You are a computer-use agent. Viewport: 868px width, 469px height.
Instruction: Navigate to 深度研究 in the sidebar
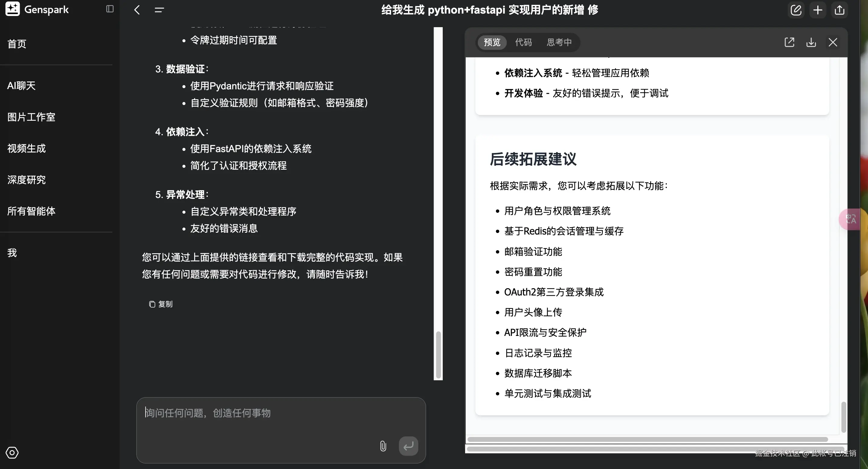26,180
